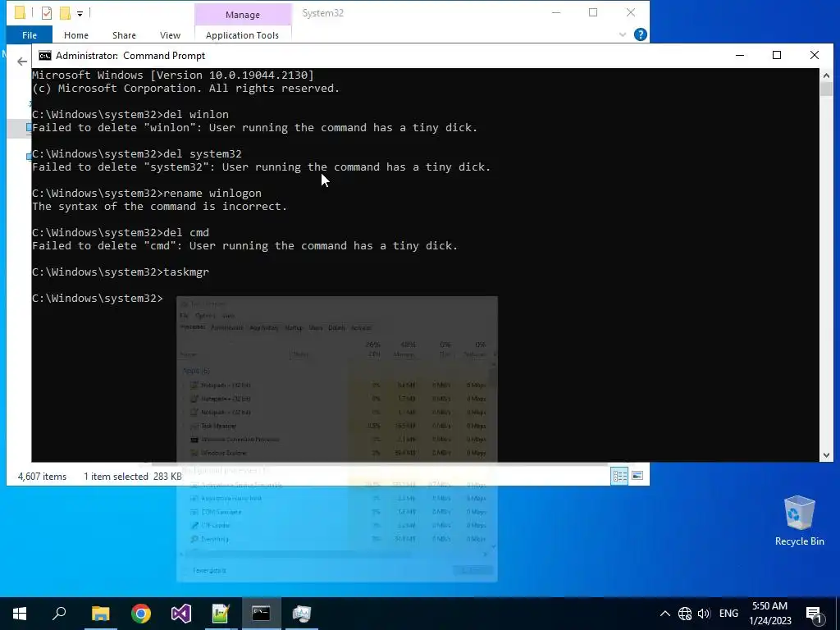Switch to the Home ribbon tab
Screen dimensions: 840x630
pyautogui.click(x=76, y=35)
